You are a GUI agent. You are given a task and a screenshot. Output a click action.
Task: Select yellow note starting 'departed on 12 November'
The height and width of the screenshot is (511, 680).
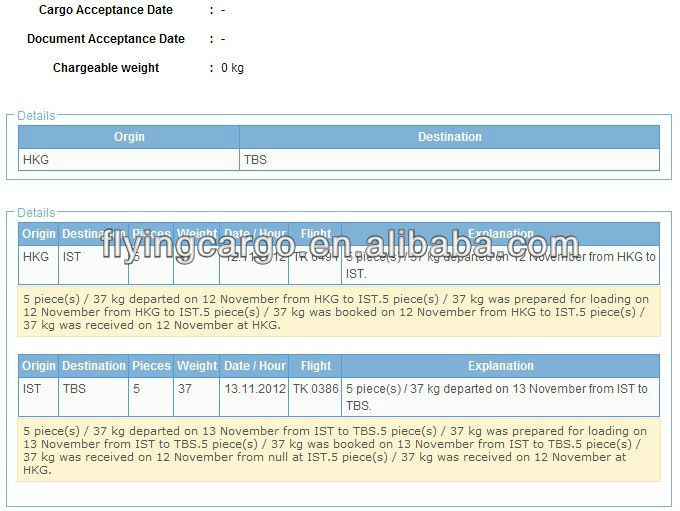pos(339,312)
